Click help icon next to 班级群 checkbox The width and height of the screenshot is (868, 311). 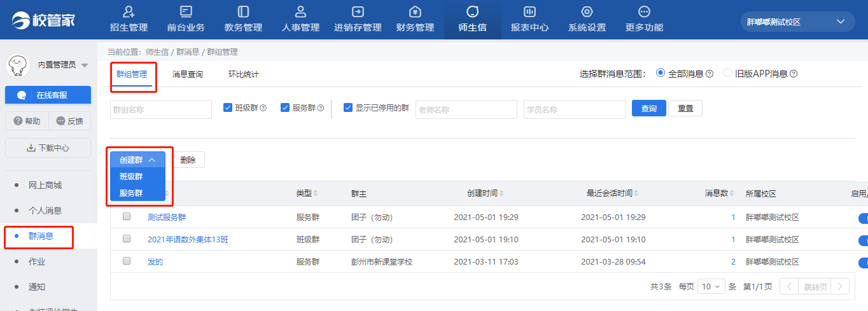click(x=263, y=108)
